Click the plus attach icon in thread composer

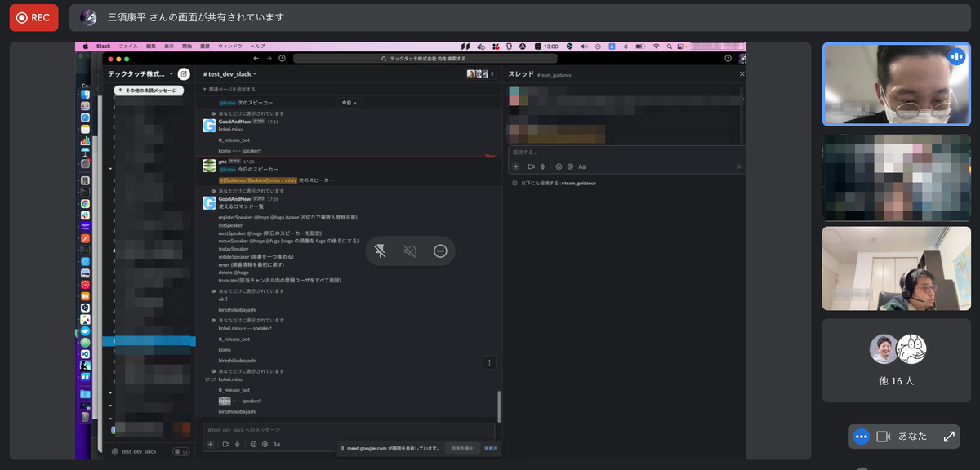click(x=515, y=166)
